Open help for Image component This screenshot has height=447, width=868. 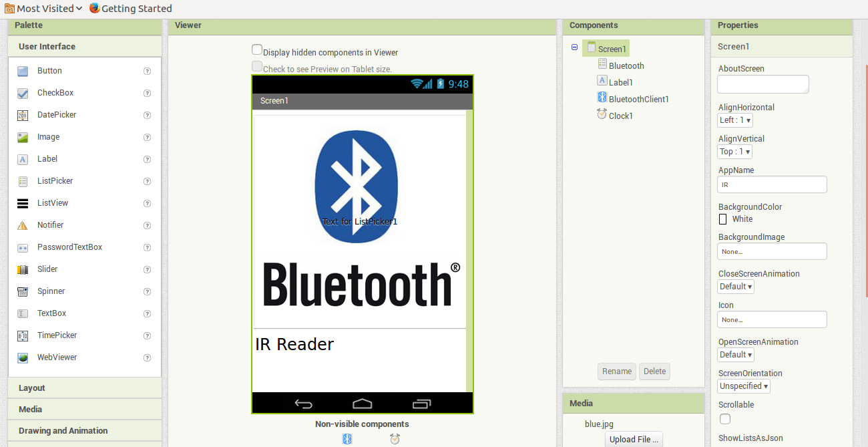(x=147, y=137)
